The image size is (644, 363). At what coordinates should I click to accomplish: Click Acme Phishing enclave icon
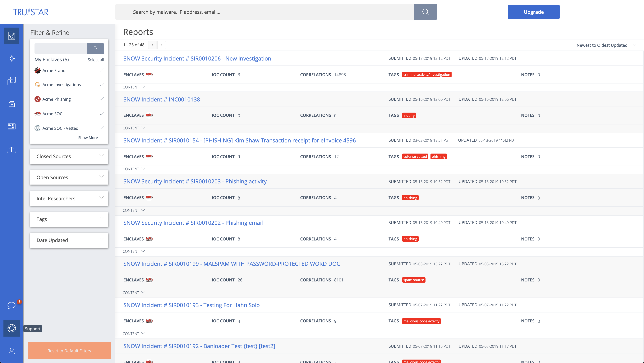[38, 99]
